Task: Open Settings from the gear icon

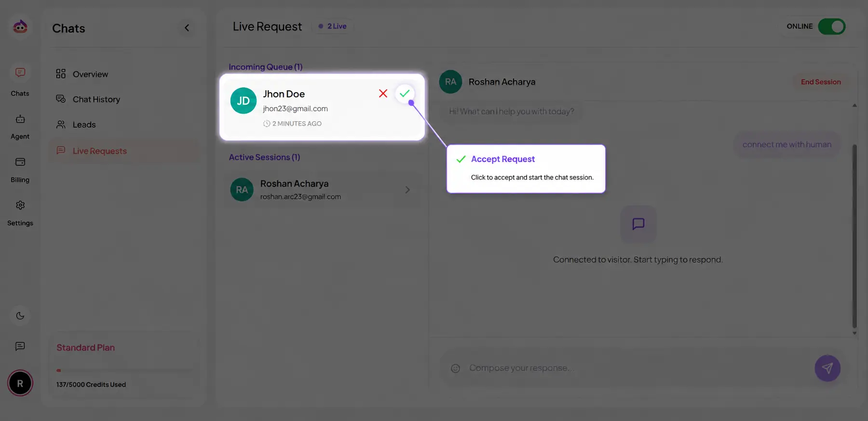Action: click(x=20, y=205)
